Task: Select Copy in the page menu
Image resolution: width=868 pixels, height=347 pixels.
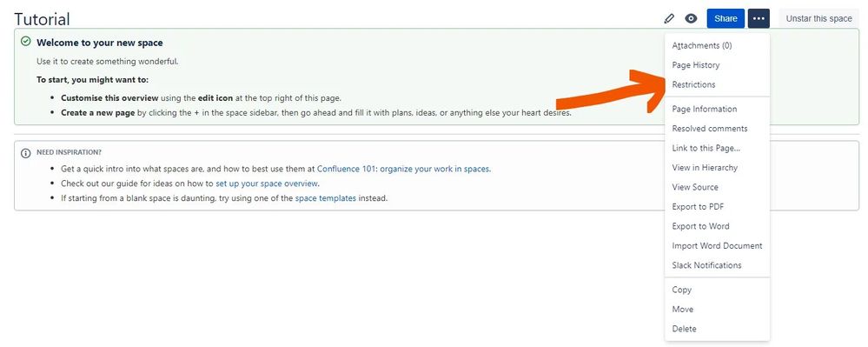Action: 717,290
